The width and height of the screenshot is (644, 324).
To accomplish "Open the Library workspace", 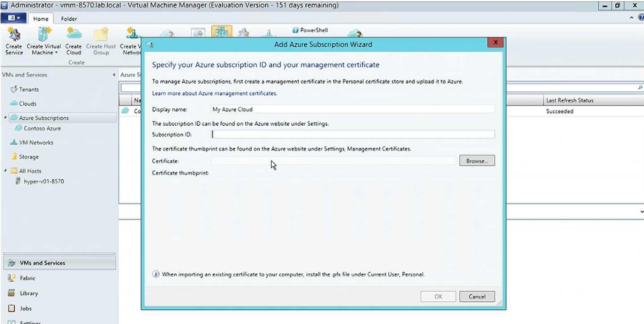I will tap(29, 293).
